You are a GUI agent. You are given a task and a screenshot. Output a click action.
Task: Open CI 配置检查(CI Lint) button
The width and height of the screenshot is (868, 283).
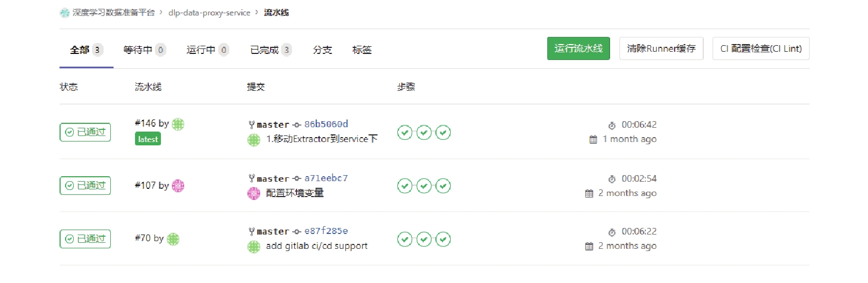click(761, 48)
